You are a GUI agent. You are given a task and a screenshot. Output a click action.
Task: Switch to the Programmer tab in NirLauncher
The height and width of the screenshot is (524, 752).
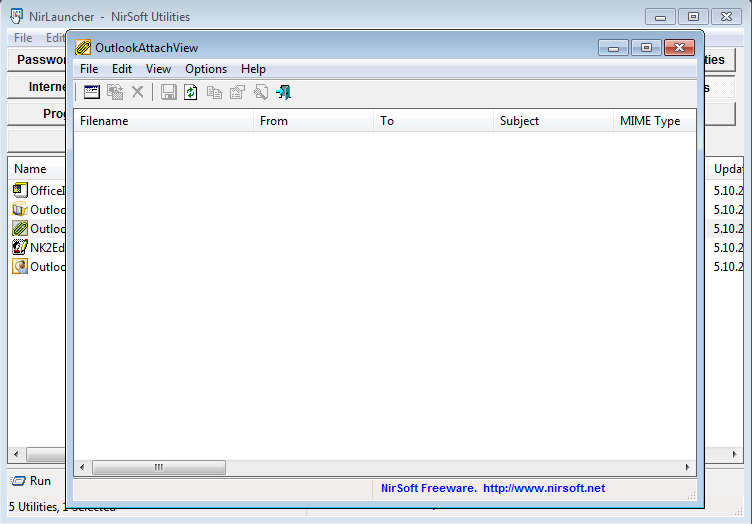click(x=37, y=114)
